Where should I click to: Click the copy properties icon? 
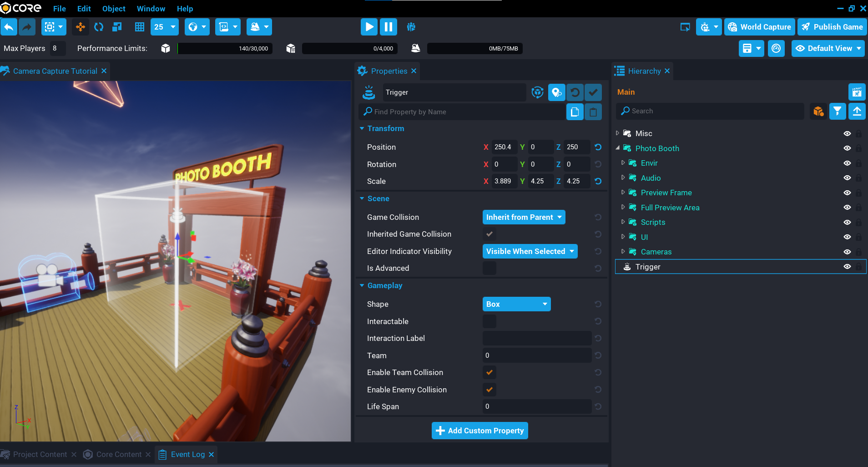coord(575,112)
